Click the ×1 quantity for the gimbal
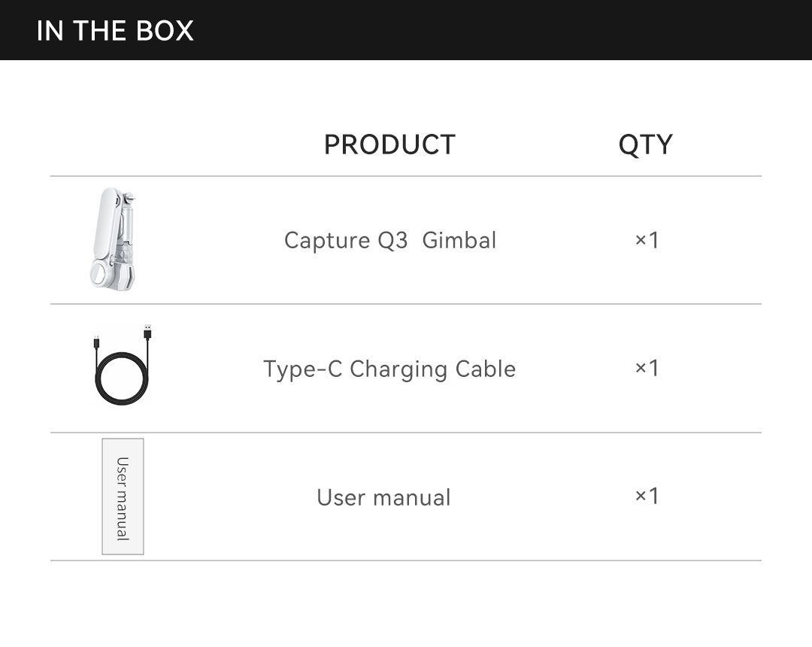 [647, 240]
